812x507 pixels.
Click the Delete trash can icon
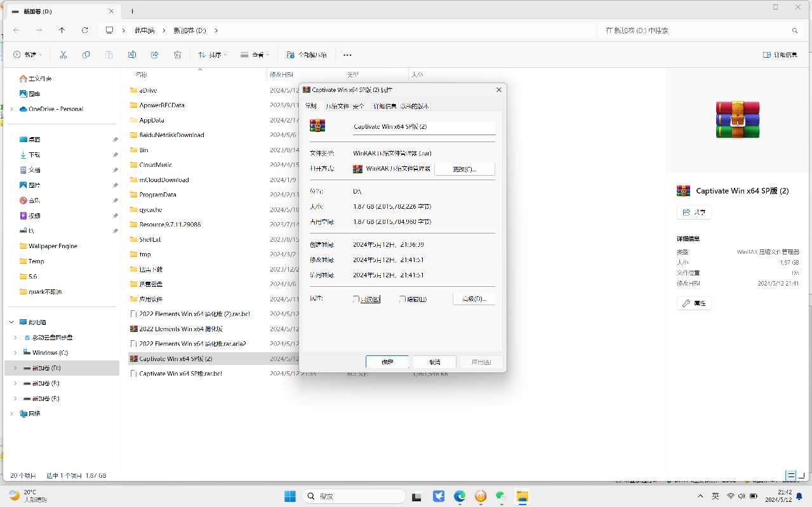(x=178, y=55)
